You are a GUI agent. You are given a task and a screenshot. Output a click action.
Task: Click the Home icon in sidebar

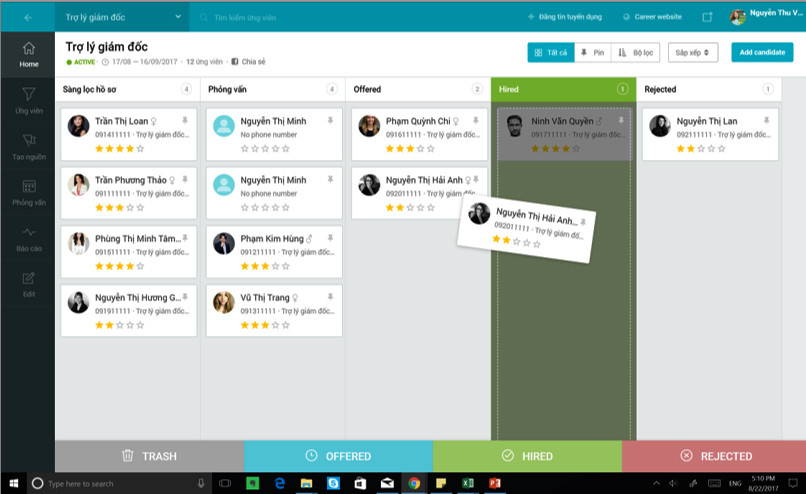click(x=28, y=54)
